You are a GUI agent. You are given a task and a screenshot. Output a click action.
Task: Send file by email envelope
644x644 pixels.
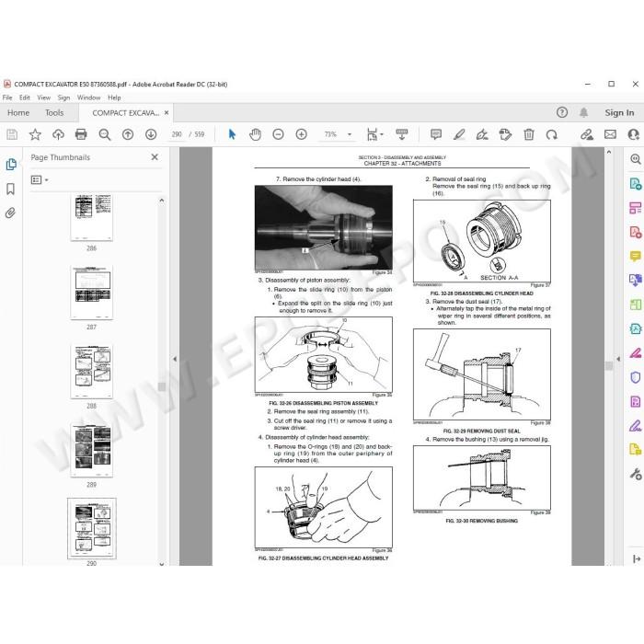click(610, 134)
